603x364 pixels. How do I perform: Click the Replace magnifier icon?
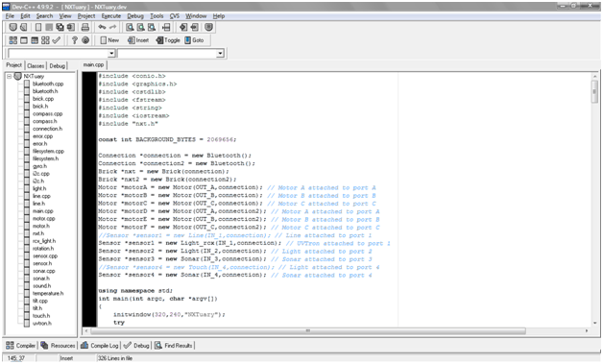point(141,27)
